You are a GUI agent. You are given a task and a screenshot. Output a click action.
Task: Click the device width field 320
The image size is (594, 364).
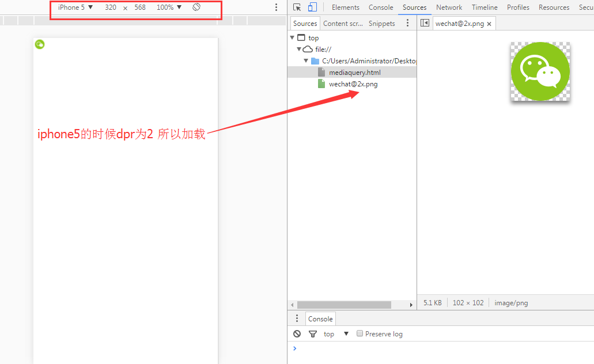111,7
